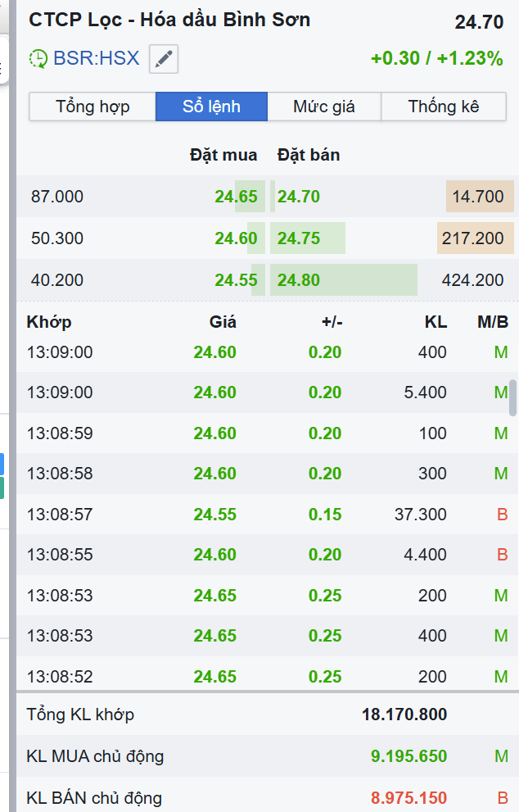The image size is (519, 812).
Task: Choose the bid price 24.55
Action: click(236, 280)
